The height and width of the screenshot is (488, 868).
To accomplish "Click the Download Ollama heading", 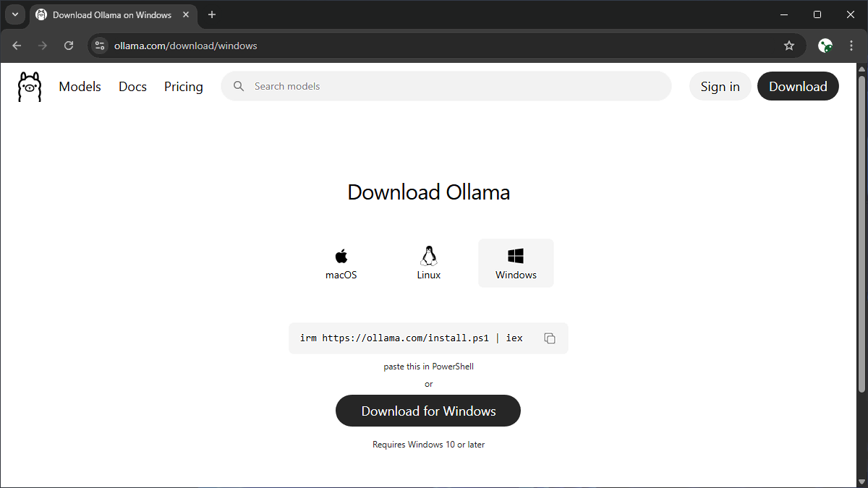I will 429,192.
